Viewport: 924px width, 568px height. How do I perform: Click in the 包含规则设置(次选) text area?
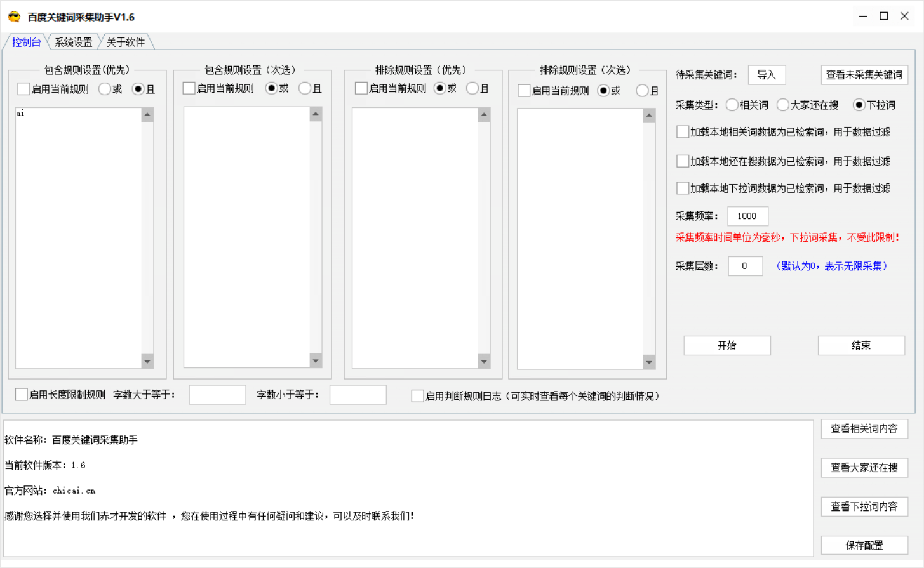pyautogui.click(x=246, y=237)
